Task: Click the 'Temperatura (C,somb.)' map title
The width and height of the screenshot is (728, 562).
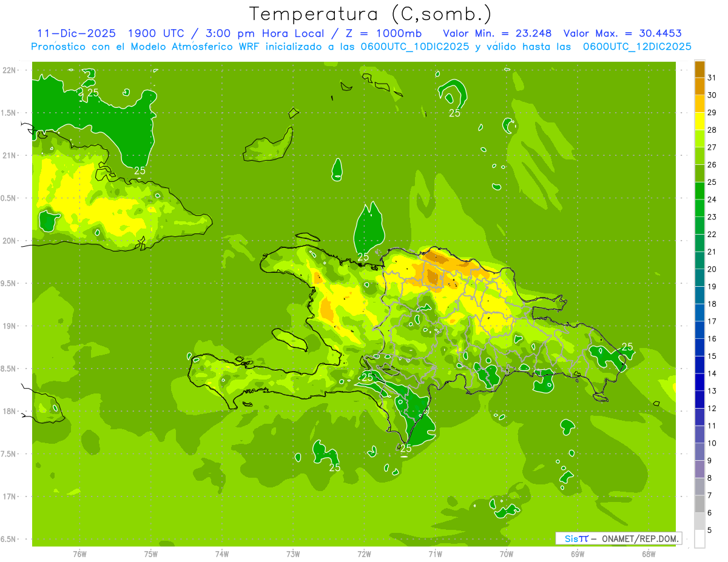Action: pos(371,14)
